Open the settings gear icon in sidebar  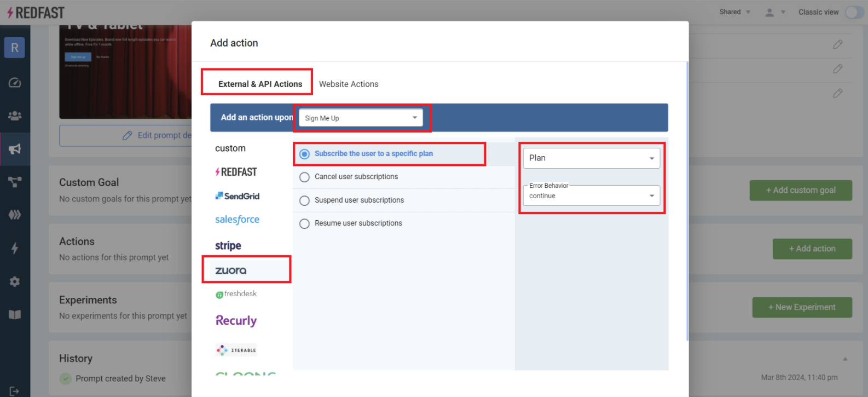click(15, 281)
